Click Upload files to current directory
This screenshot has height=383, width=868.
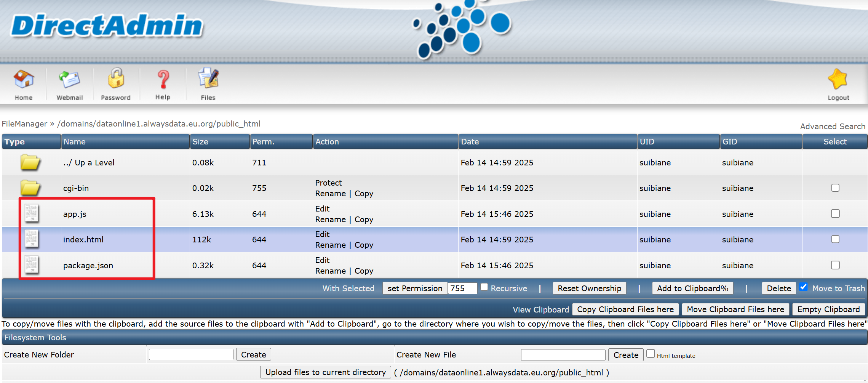(x=325, y=372)
